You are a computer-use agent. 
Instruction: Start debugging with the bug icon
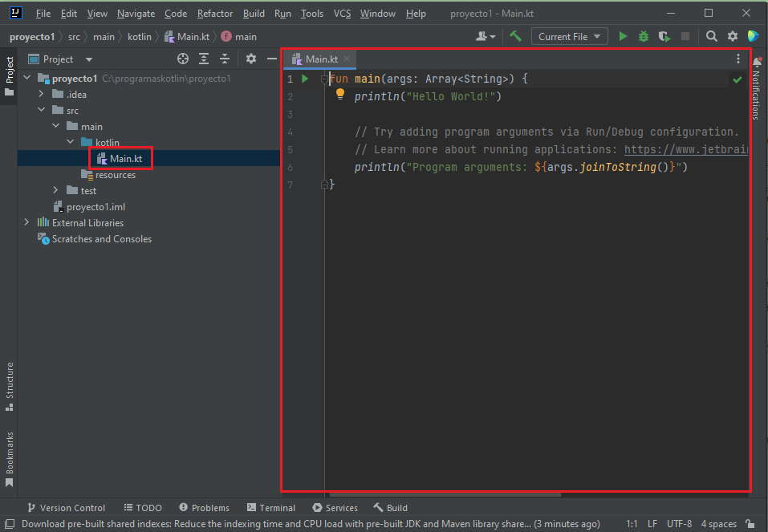[643, 36]
